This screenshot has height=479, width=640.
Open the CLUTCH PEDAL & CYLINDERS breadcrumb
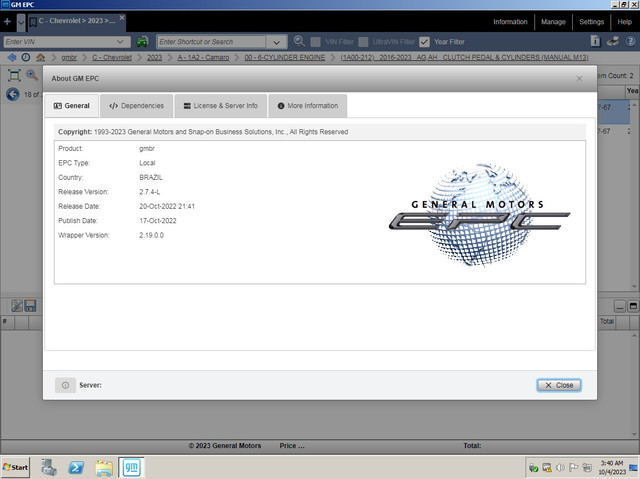464,58
